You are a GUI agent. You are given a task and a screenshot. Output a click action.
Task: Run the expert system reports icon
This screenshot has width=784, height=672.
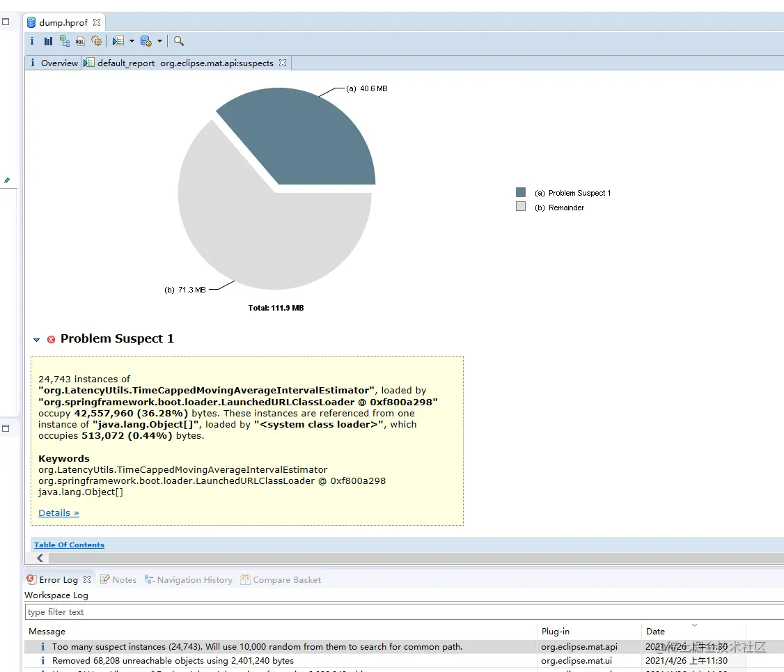(x=118, y=41)
